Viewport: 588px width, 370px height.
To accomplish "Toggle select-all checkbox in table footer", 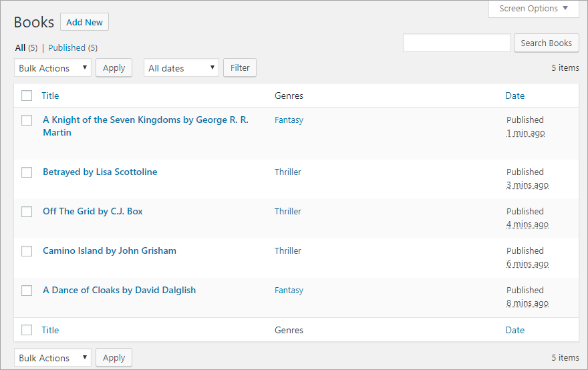I will [x=27, y=330].
